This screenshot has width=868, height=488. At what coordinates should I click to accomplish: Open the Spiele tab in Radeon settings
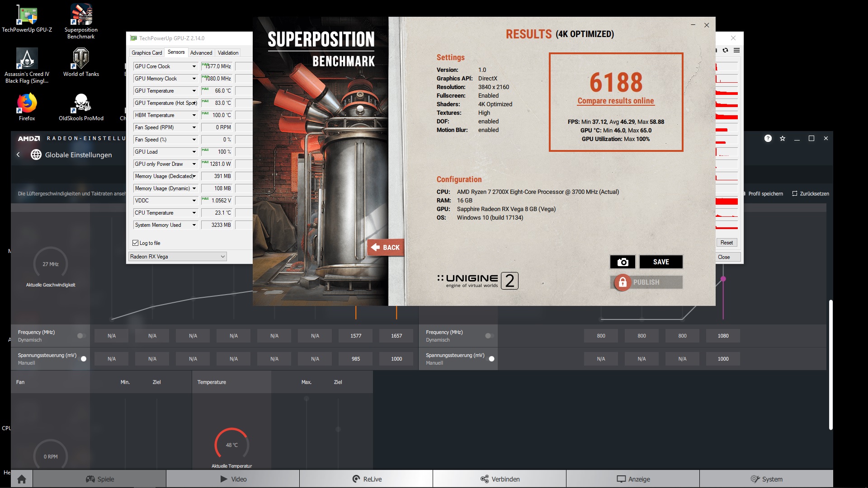pyautogui.click(x=99, y=479)
